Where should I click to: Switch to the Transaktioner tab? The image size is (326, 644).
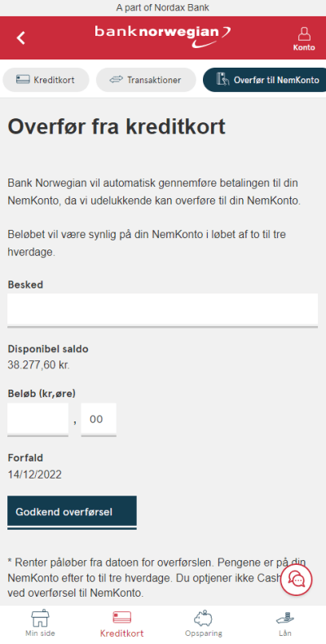pyautogui.click(x=146, y=80)
